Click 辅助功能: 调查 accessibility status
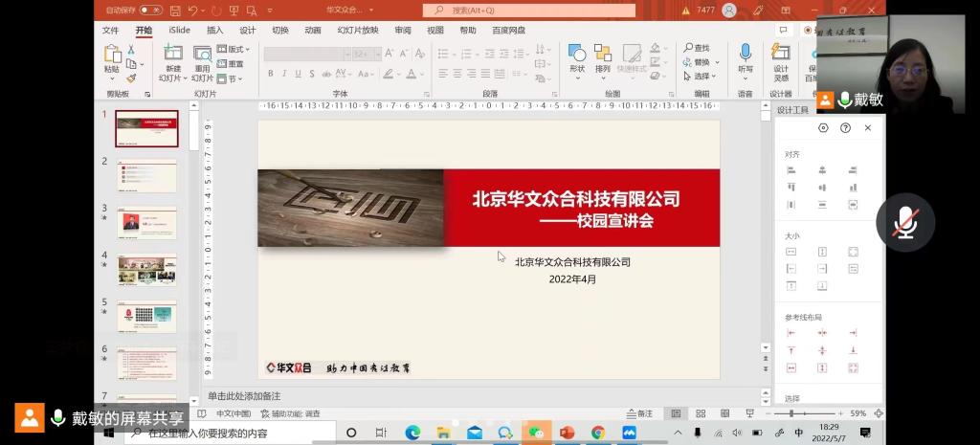This screenshot has height=445, width=980. coord(291,413)
